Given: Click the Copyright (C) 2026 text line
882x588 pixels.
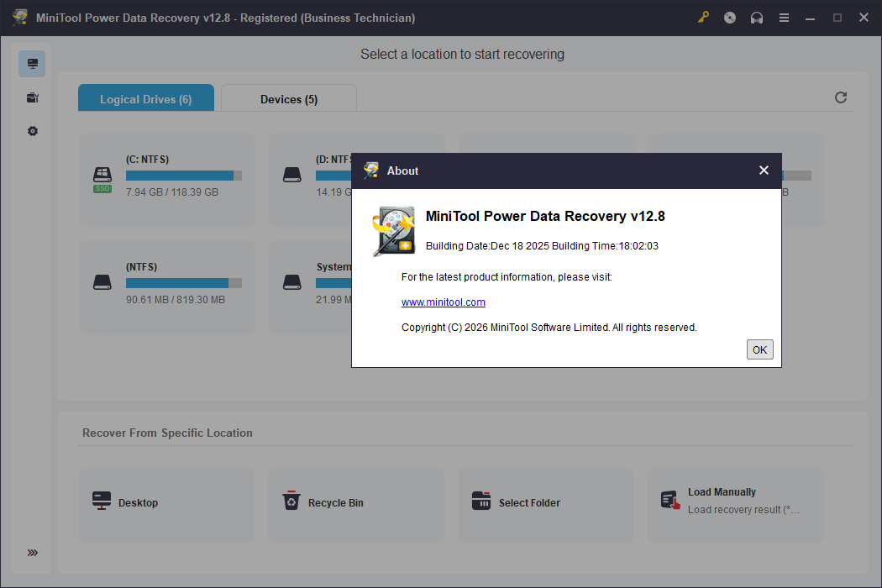Looking at the screenshot, I should coord(549,328).
